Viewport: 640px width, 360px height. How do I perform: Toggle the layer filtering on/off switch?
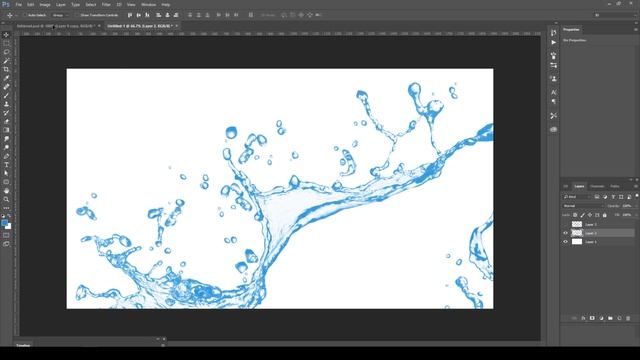[x=637, y=196]
